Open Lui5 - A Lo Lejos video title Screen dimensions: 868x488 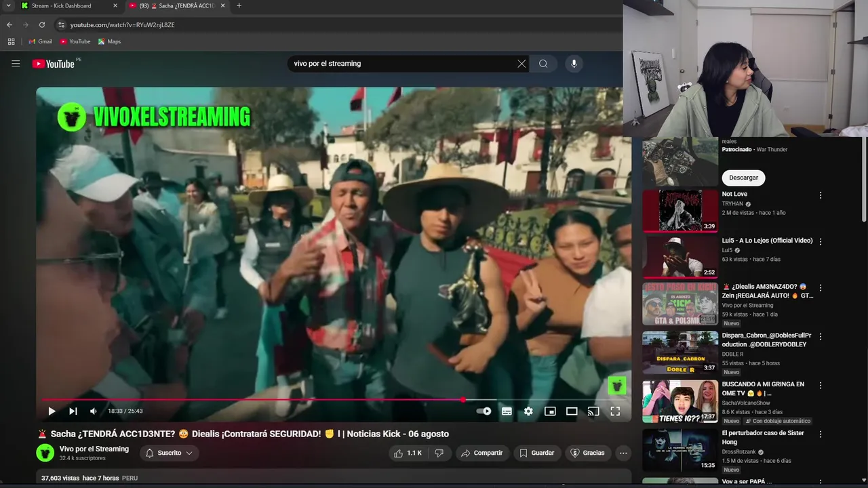click(767, 241)
